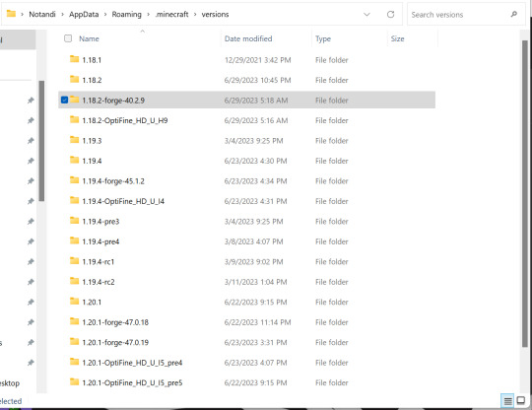532x410 pixels.
Task: Click the address bar folder icon
Action: (x=11, y=14)
